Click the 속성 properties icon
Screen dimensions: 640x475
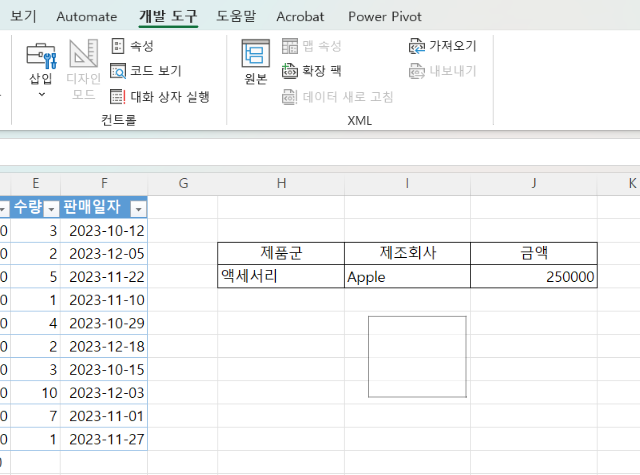[118, 46]
